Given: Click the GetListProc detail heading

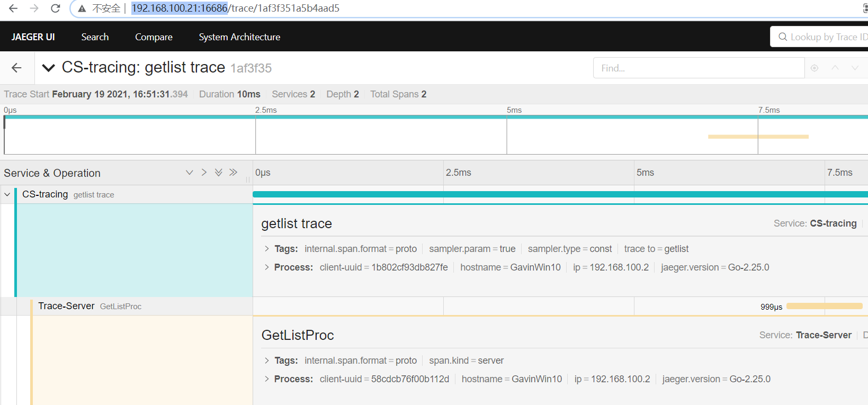Looking at the screenshot, I should click(298, 335).
